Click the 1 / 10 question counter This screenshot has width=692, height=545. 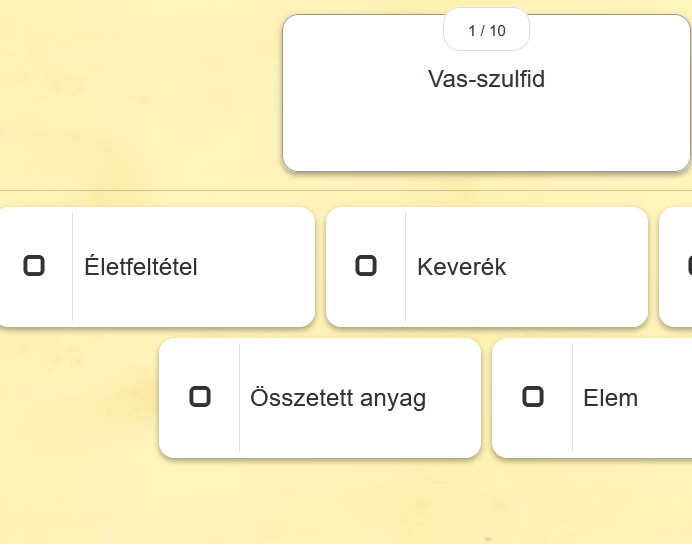tap(486, 30)
